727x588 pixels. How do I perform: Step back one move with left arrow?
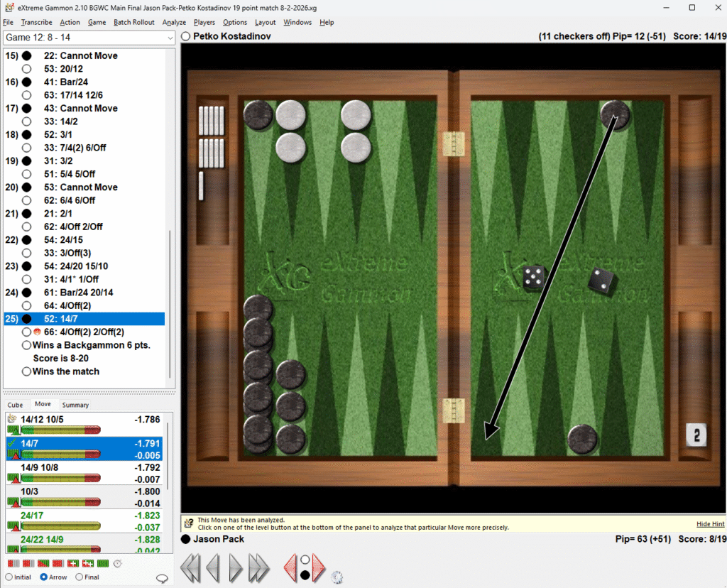coord(213,567)
